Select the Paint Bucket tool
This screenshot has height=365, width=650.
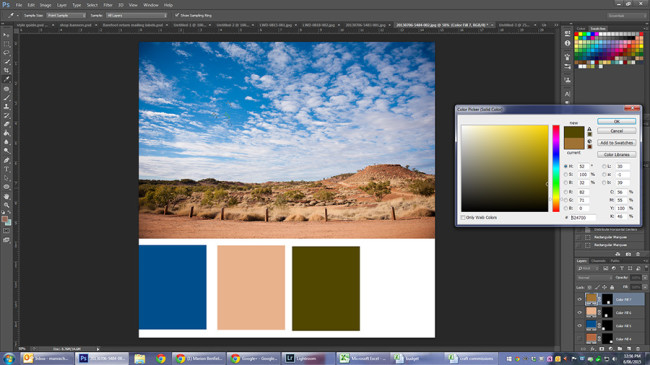coord(6,133)
